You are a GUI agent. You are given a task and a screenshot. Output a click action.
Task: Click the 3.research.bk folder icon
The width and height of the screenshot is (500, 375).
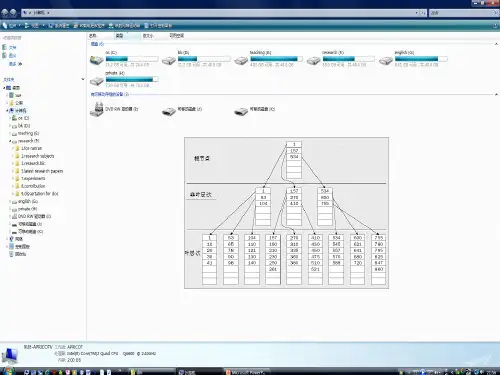18,163
